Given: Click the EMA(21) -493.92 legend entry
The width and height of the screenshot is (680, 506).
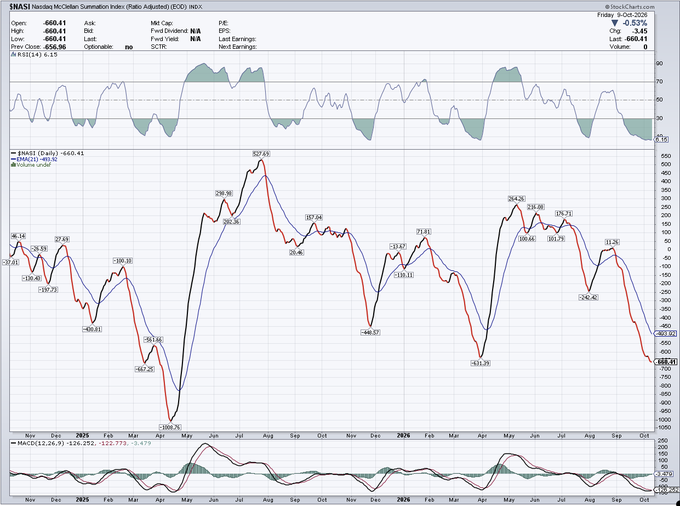Looking at the screenshot, I should click(x=34, y=159).
